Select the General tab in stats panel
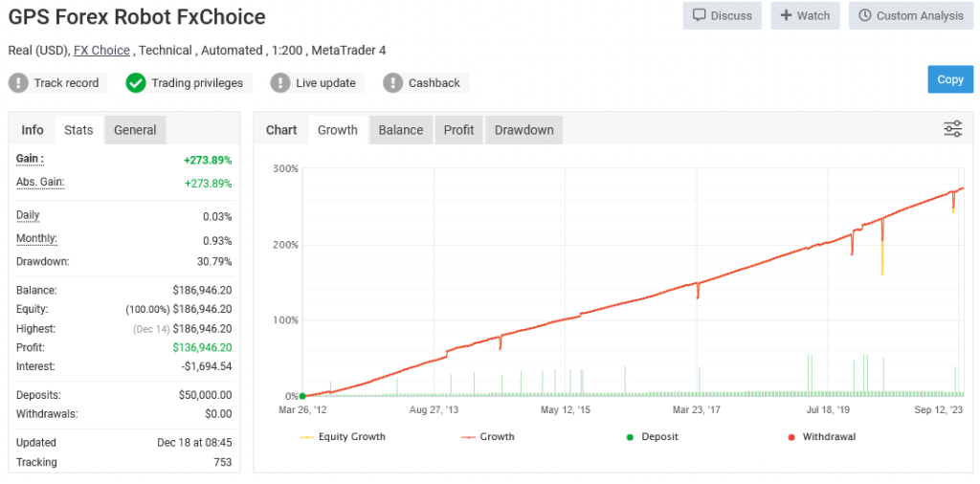 click(135, 130)
